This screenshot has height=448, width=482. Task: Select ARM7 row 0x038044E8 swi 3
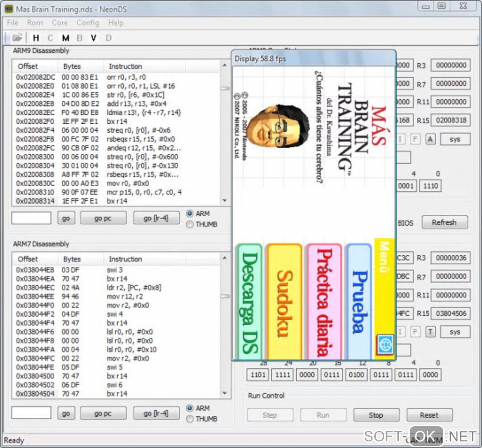tap(117, 270)
